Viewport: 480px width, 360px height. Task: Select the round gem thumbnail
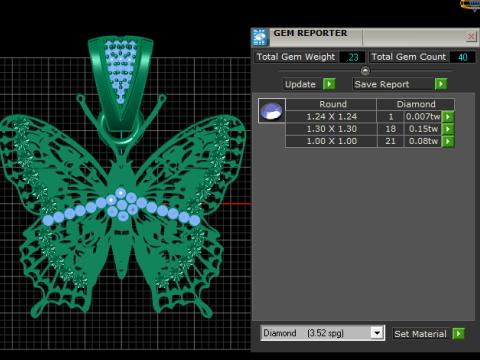272,111
